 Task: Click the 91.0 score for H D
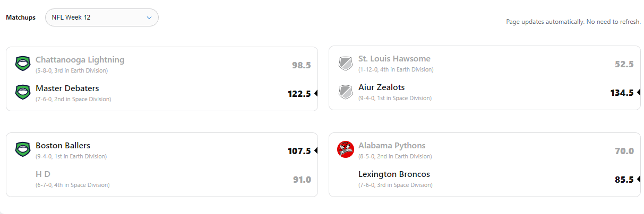(302, 180)
